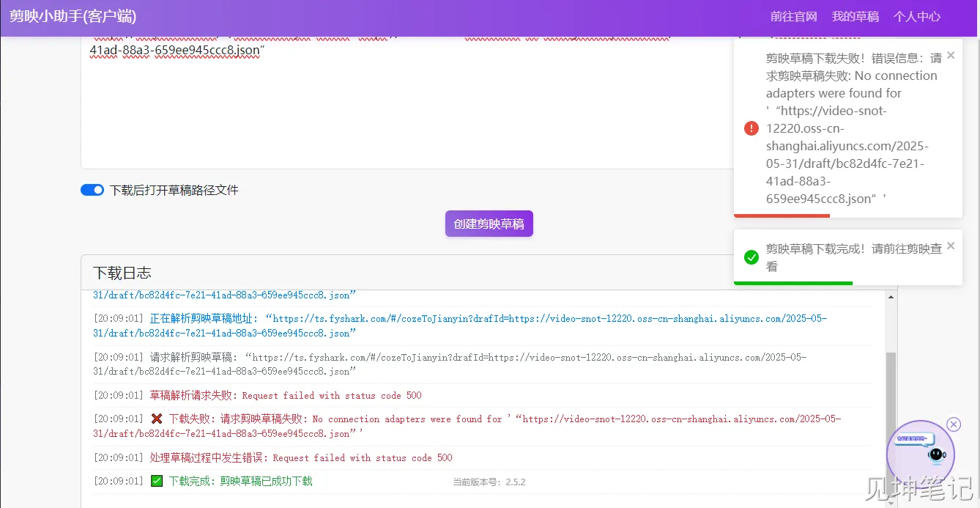Click the 创建剪映草稿 button

click(x=489, y=224)
